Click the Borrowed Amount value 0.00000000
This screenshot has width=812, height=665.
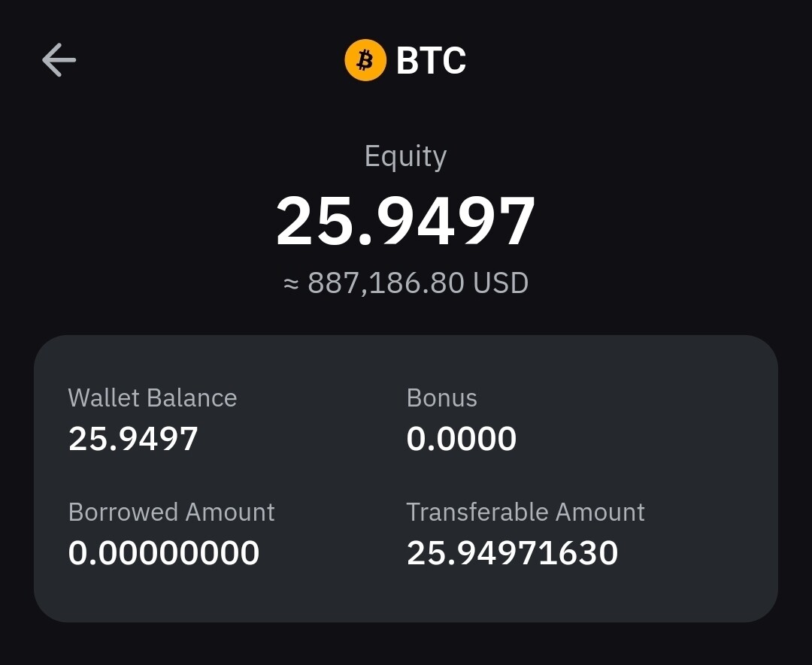click(x=164, y=553)
